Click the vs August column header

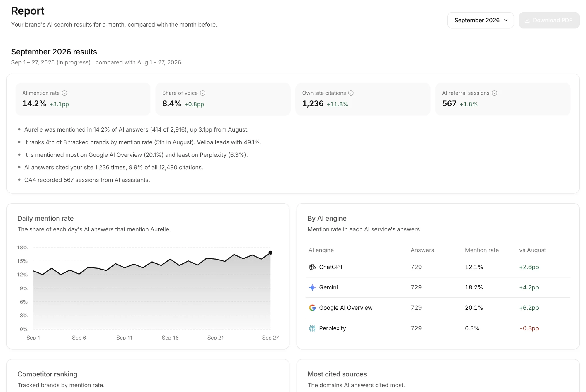pos(532,250)
